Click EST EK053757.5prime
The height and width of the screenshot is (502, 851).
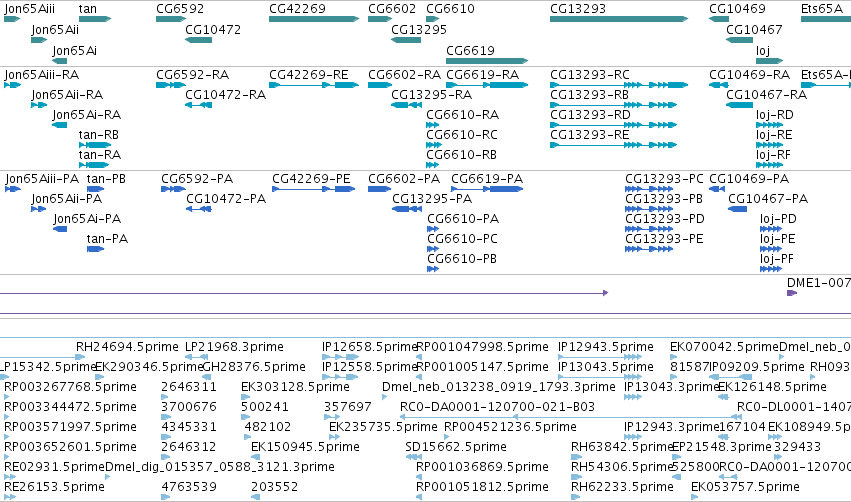745,487
